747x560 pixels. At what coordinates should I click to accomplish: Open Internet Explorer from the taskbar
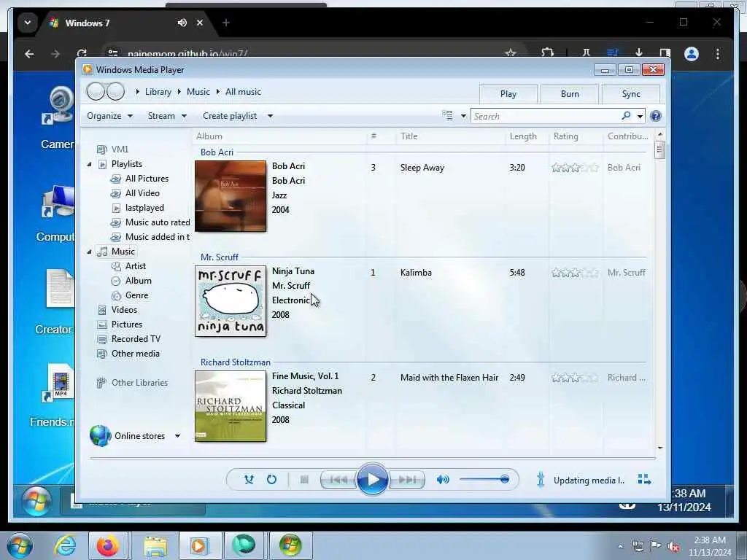click(64, 545)
